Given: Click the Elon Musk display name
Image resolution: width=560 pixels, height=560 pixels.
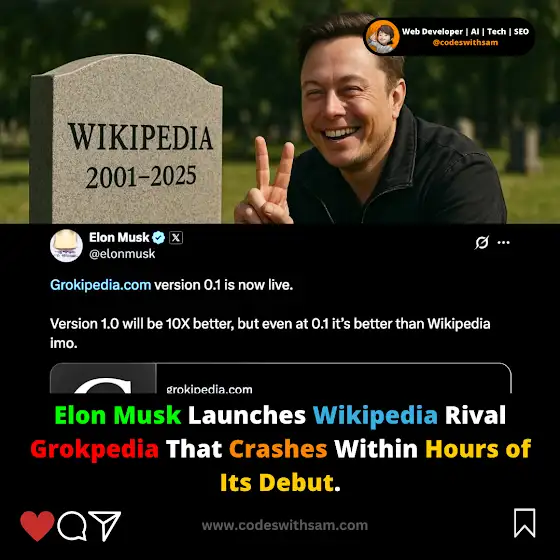Looking at the screenshot, I should coord(119,237).
